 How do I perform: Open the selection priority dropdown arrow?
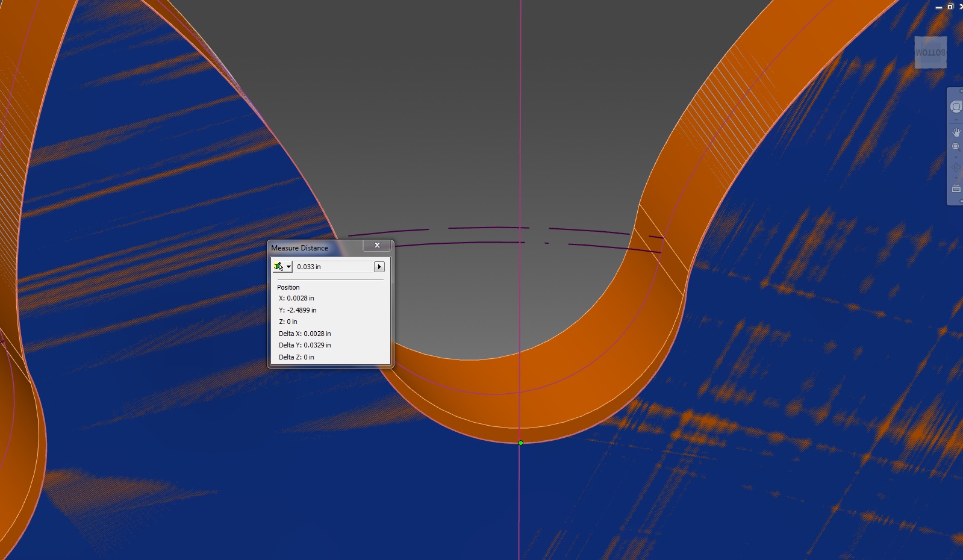click(x=289, y=267)
